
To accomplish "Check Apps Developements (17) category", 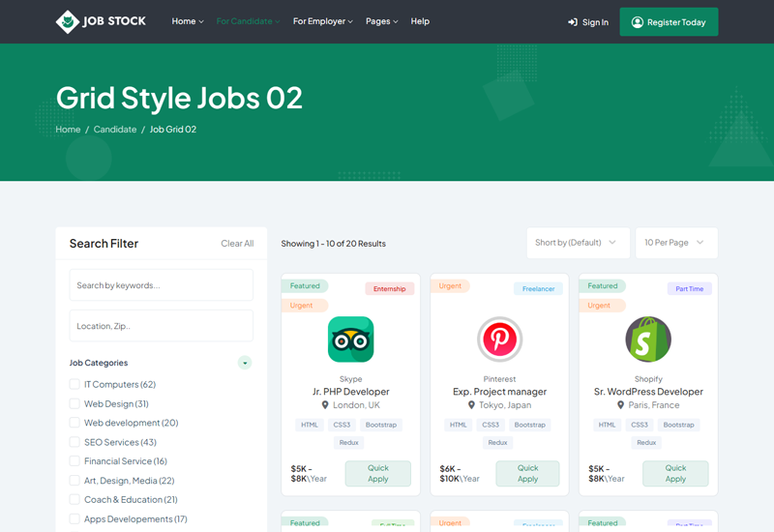I will click(x=74, y=518).
